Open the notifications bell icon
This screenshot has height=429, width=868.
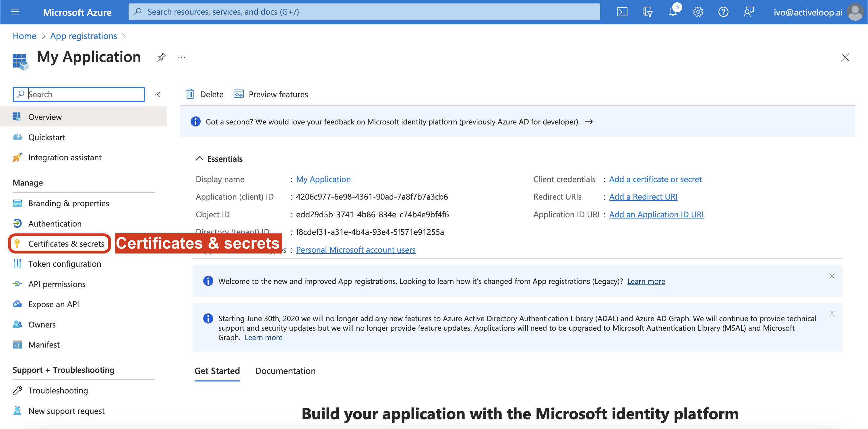pyautogui.click(x=673, y=12)
